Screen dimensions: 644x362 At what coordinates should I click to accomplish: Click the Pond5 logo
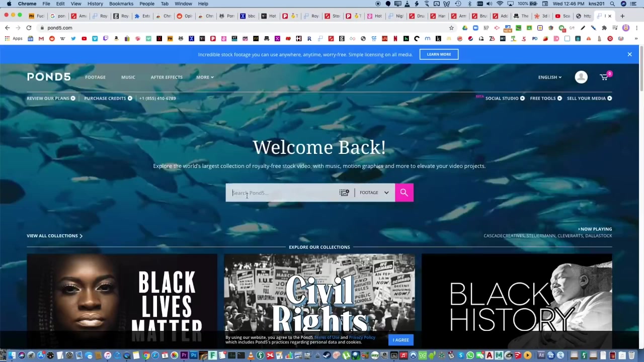click(x=49, y=77)
